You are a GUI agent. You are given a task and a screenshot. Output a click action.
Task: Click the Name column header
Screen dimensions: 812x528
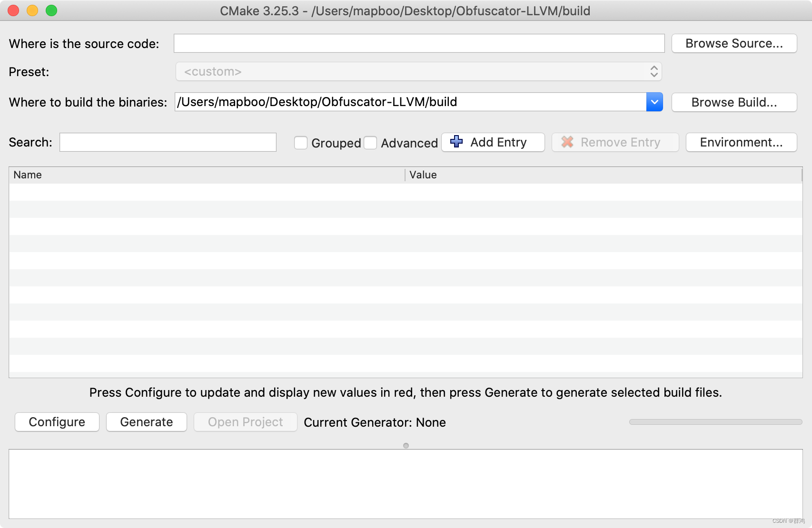[x=207, y=175]
